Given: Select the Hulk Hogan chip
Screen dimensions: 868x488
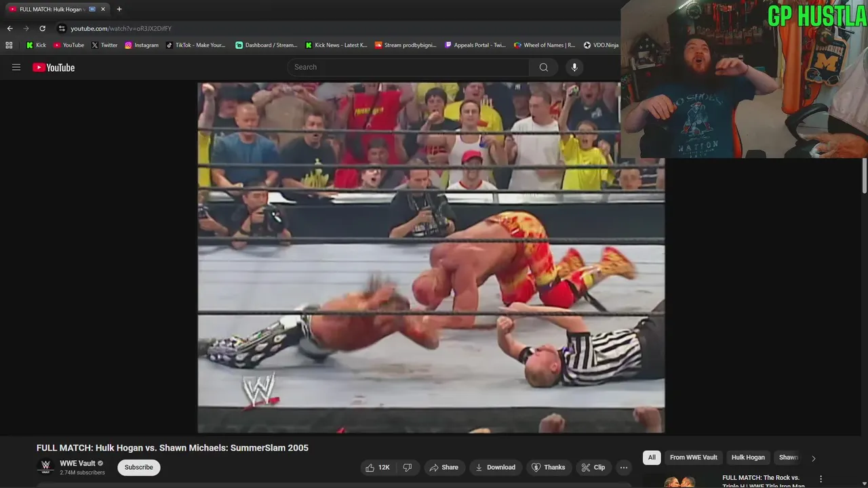Looking at the screenshot, I should point(748,457).
